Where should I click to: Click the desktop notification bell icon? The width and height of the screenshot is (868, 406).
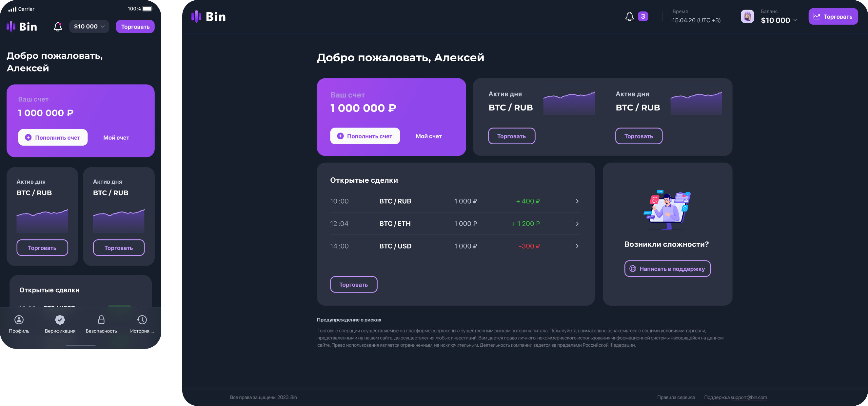[x=629, y=16]
